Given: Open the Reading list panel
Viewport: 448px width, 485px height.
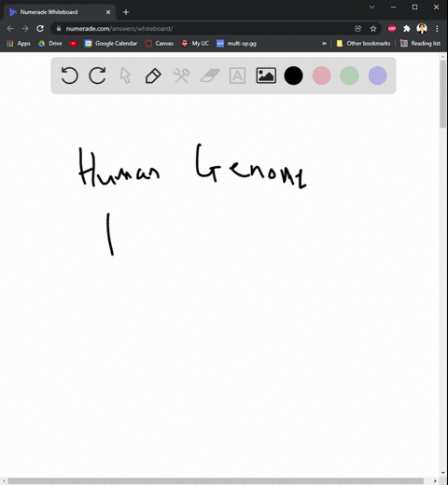Looking at the screenshot, I should [x=420, y=44].
